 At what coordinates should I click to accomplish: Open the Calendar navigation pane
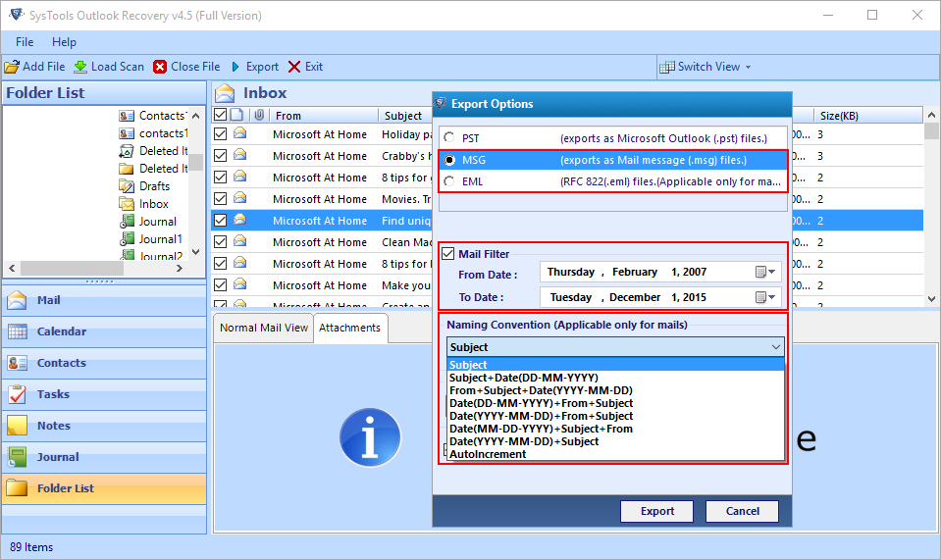104,331
